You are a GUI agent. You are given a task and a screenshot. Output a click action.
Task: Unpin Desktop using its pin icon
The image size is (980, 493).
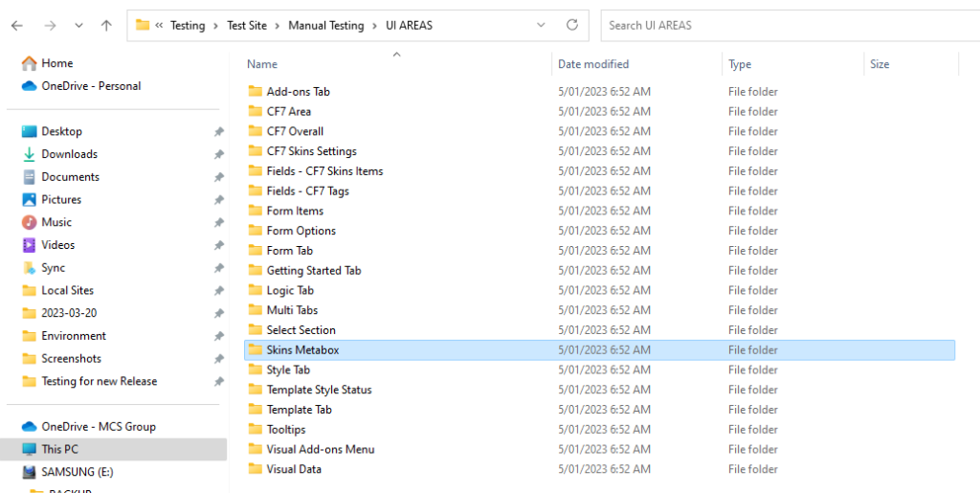coord(218,132)
